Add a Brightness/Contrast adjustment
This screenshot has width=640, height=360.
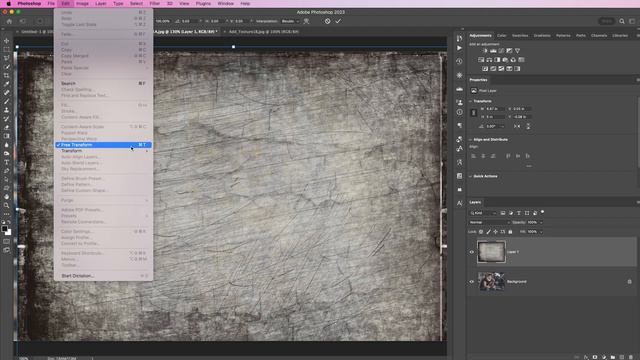point(485,51)
